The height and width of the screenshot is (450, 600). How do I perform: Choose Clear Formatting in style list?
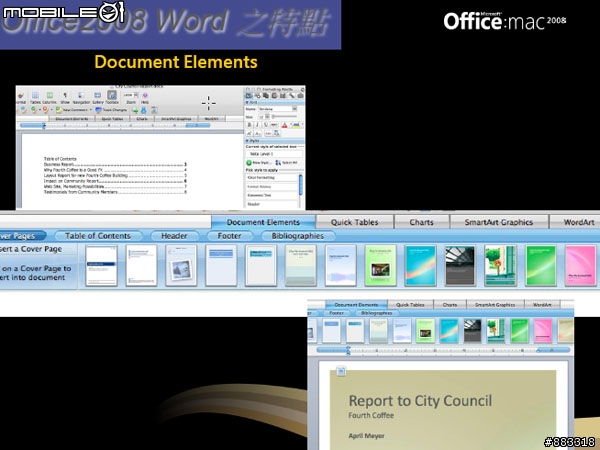click(x=272, y=178)
